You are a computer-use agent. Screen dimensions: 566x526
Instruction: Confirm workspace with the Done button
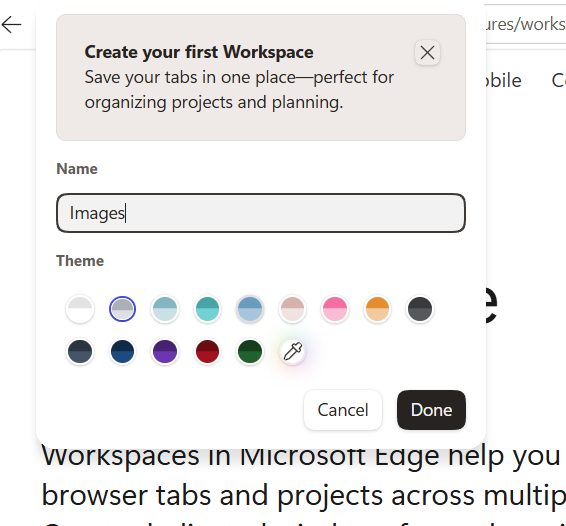click(x=431, y=410)
